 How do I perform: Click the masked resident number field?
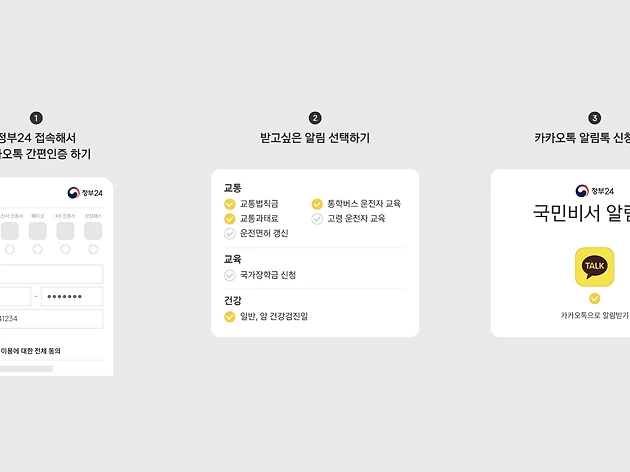[x=72, y=296]
